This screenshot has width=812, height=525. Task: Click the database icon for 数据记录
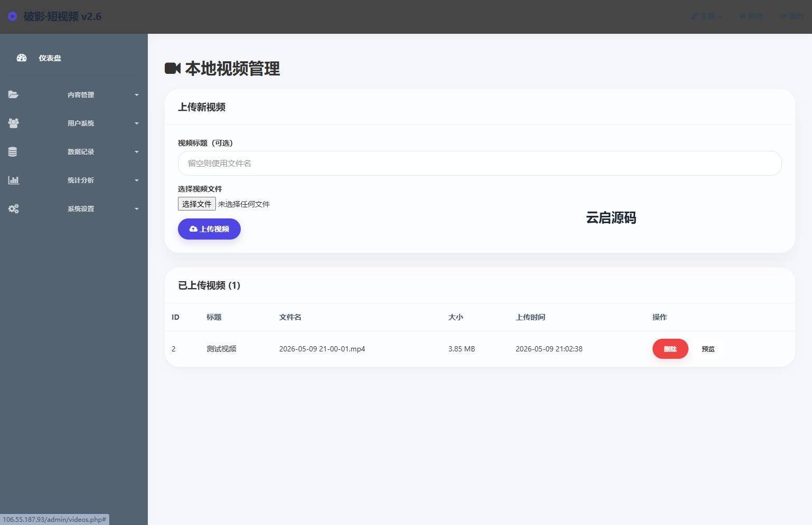[13, 151]
